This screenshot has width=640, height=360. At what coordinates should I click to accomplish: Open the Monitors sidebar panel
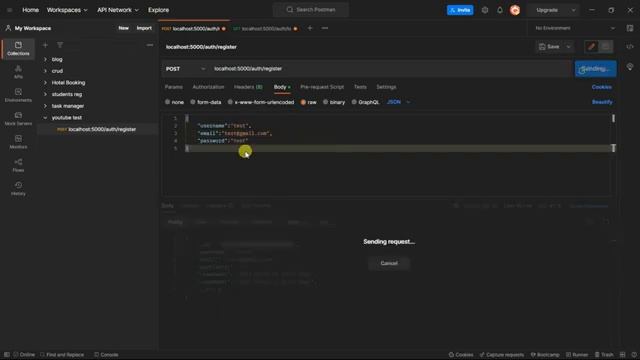[18, 142]
